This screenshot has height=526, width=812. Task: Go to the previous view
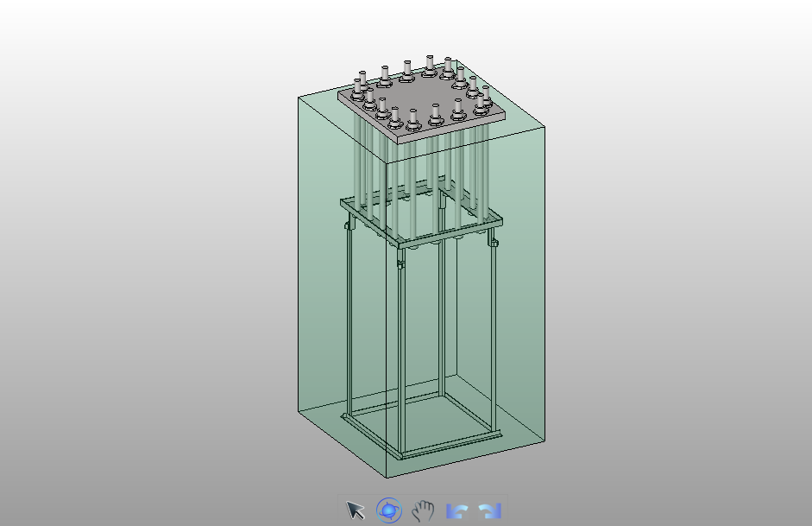(x=456, y=511)
